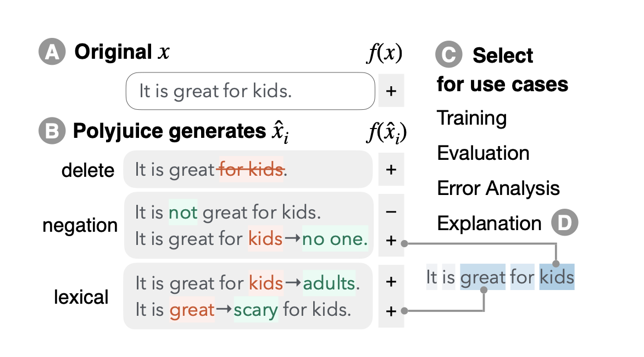644x357 pixels.
Task: Click the 'It is great for kids.' input box
Action: tap(250, 91)
